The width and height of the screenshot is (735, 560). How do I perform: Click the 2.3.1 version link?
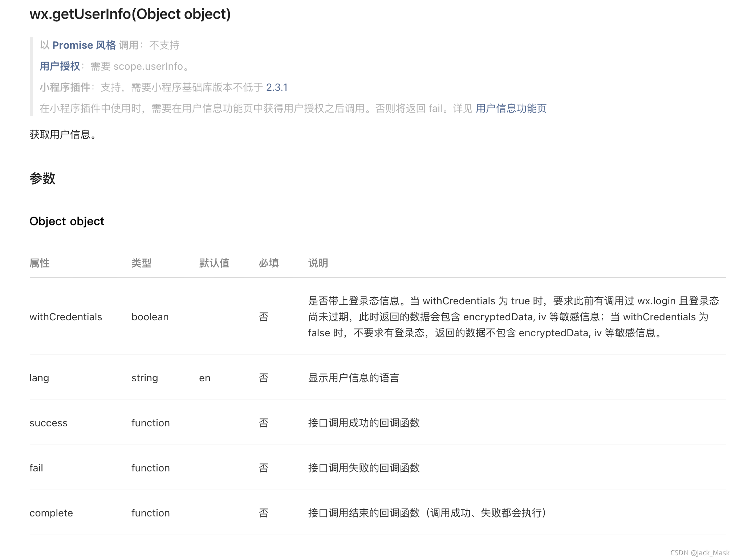click(x=277, y=88)
